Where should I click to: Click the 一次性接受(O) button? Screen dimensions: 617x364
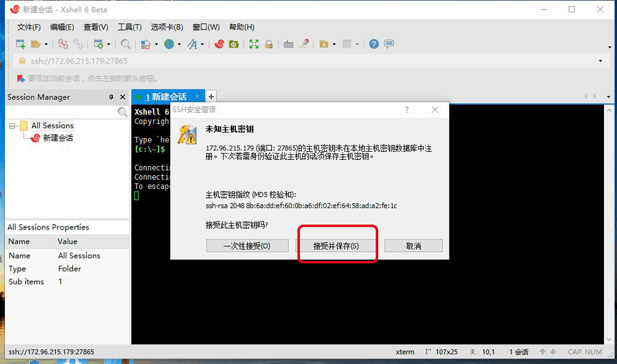click(x=247, y=246)
